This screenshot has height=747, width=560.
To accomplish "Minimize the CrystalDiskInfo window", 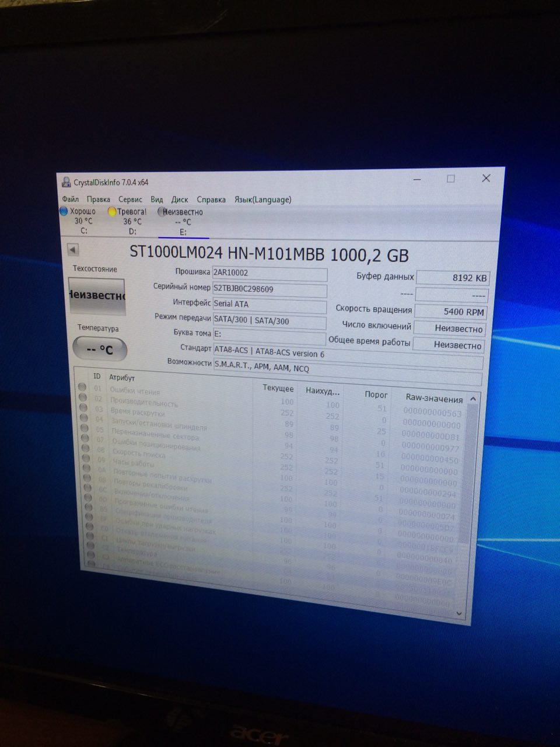I will click(417, 180).
